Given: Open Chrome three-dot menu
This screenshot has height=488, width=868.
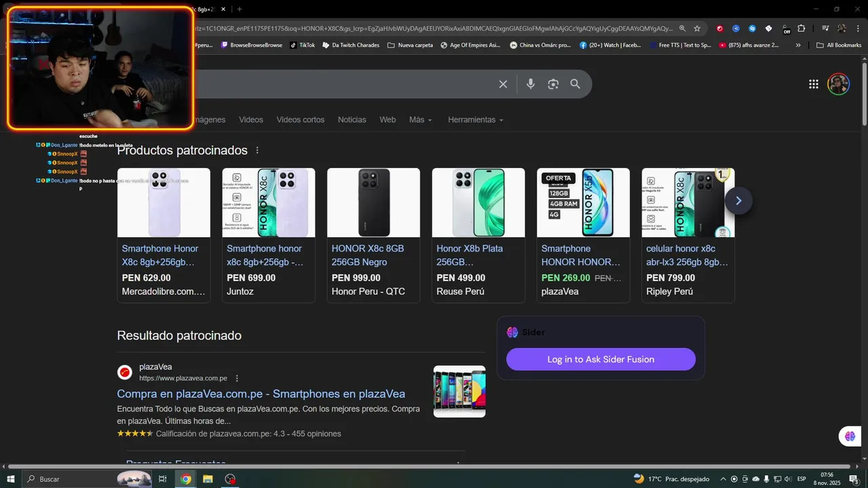Looking at the screenshot, I should (x=858, y=28).
